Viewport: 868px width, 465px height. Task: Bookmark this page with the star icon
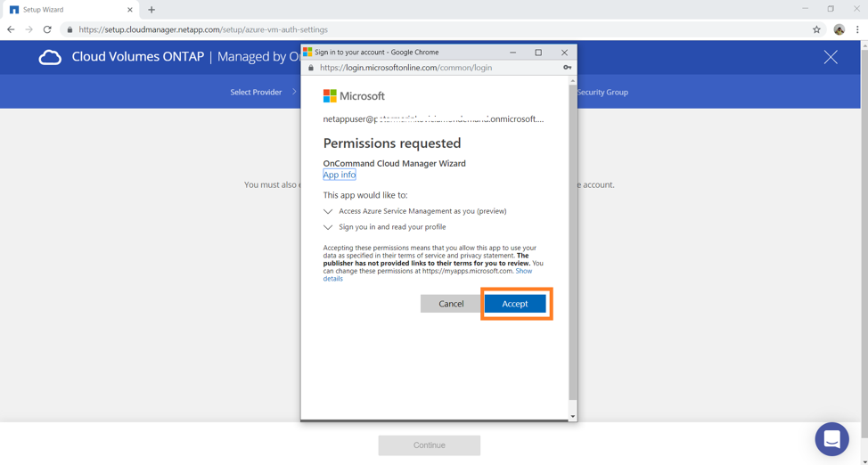816,30
